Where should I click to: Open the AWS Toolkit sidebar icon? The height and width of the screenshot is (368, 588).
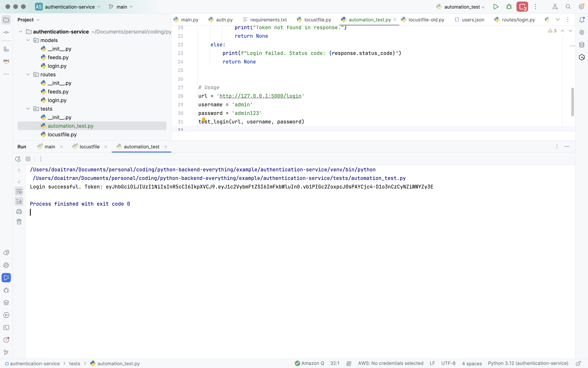6,61
